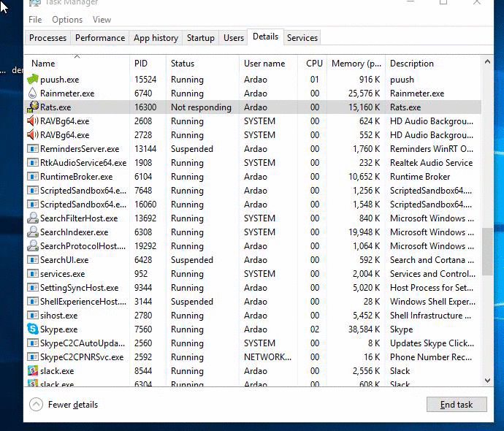Screen dimensions: 504x431
Task: Sort by the PID column header
Action: click(148, 64)
